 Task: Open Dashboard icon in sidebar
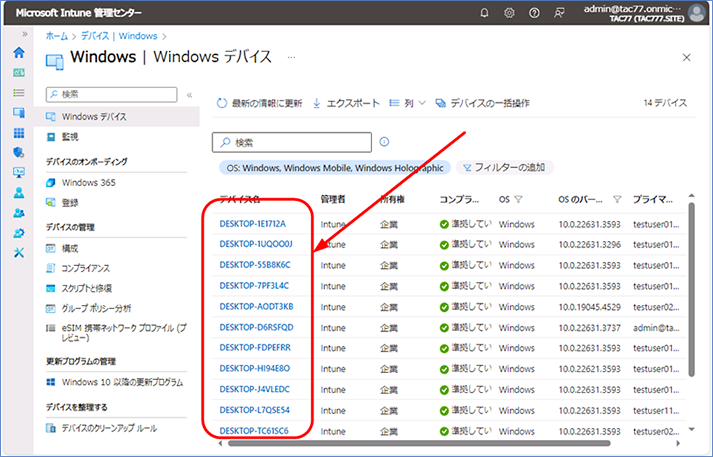coord(19,72)
